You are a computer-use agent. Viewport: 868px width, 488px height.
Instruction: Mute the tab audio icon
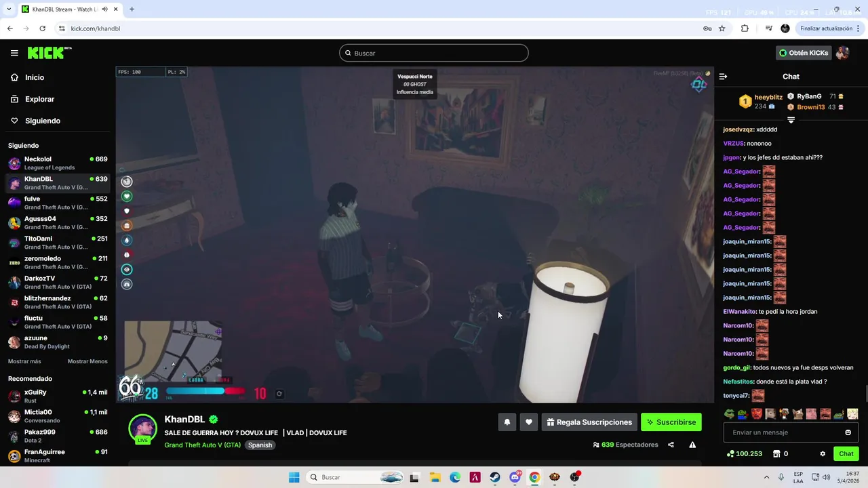pyautogui.click(x=104, y=9)
